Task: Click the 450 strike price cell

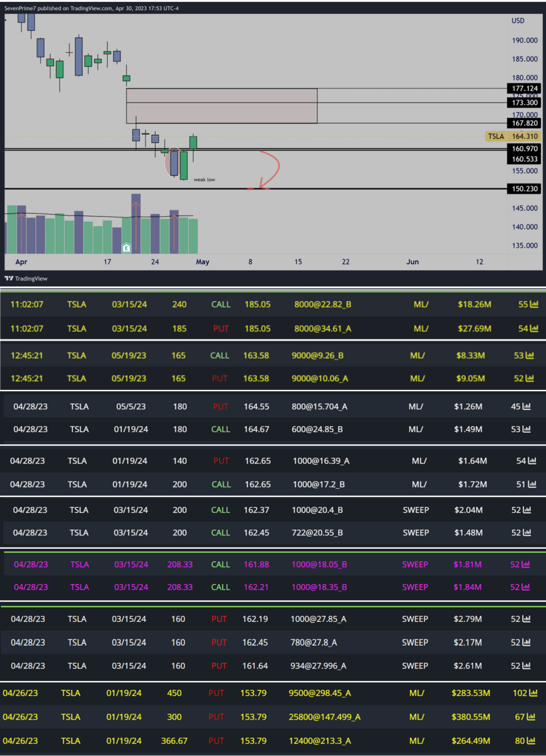Action: click(x=174, y=693)
